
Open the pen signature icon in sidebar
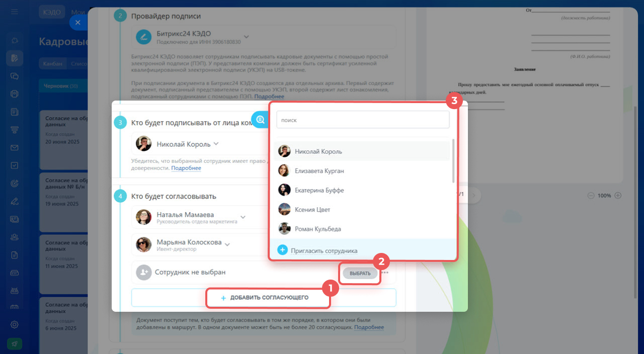pos(15,201)
